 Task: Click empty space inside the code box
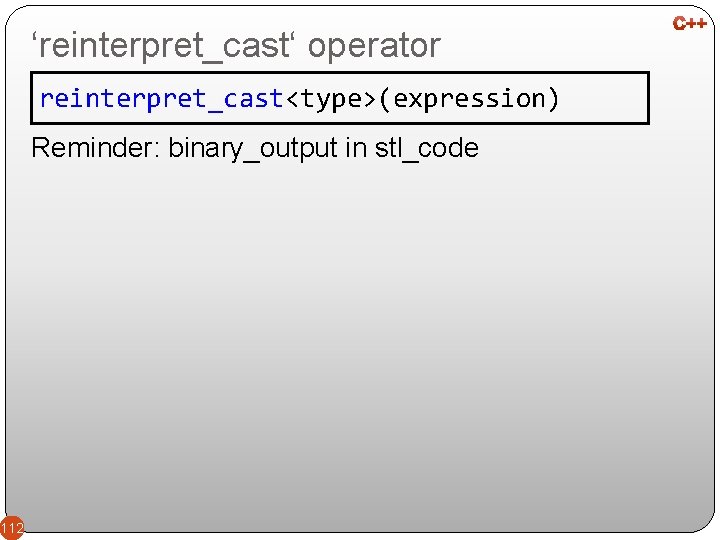tap(605, 98)
